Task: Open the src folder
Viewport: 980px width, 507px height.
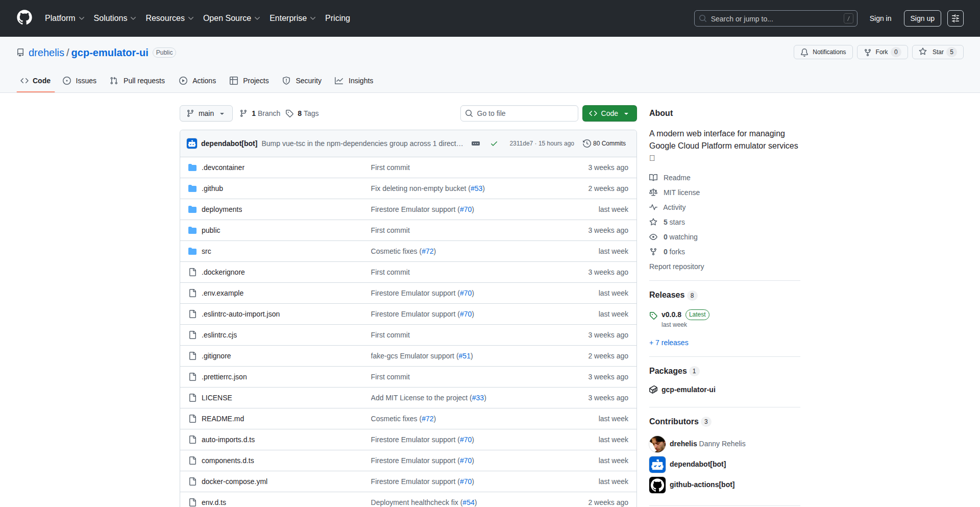Action: pos(206,251)
